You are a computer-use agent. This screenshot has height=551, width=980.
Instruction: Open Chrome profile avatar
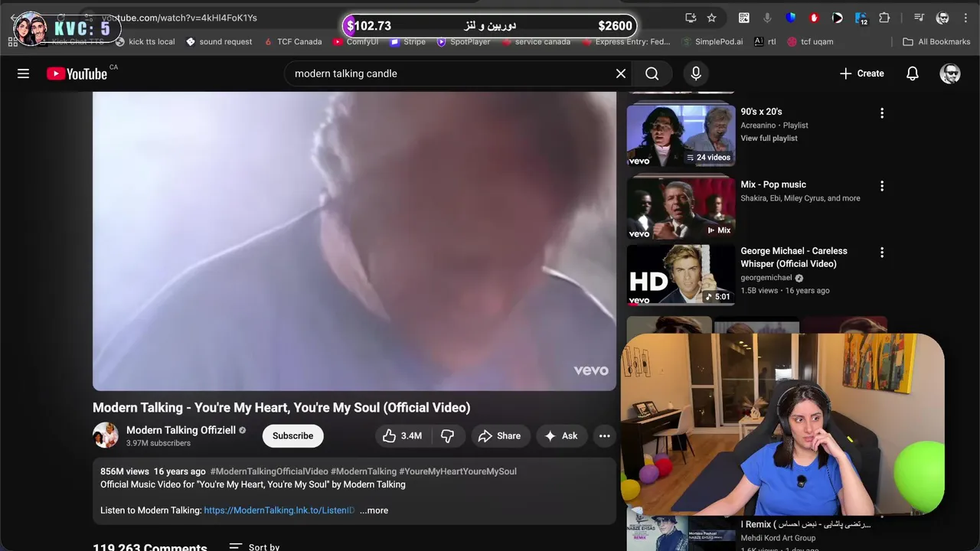tap(942, 18)
